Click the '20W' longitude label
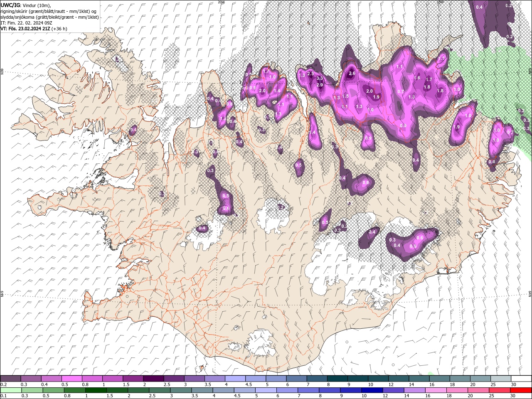The image size is (532, 399). point(221,2)
